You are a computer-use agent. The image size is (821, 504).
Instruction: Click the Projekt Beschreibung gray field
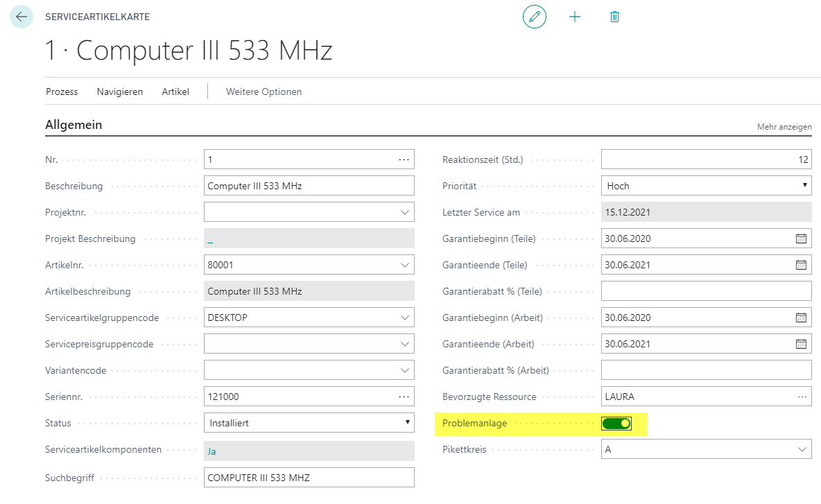[x=309, y=238]
